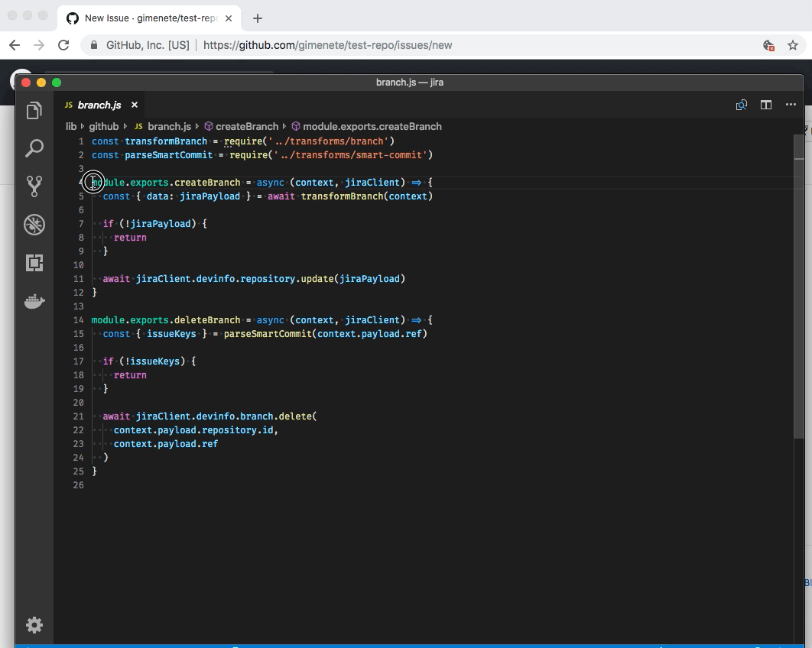Click the site security lock icon
The width and height of the screenshot is (812, 648).
point(94,45)
